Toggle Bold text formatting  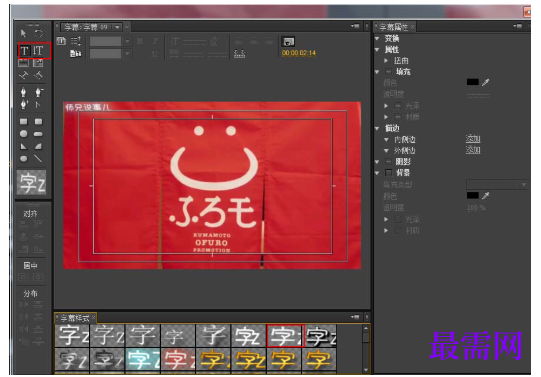click(x=140, y=41)
